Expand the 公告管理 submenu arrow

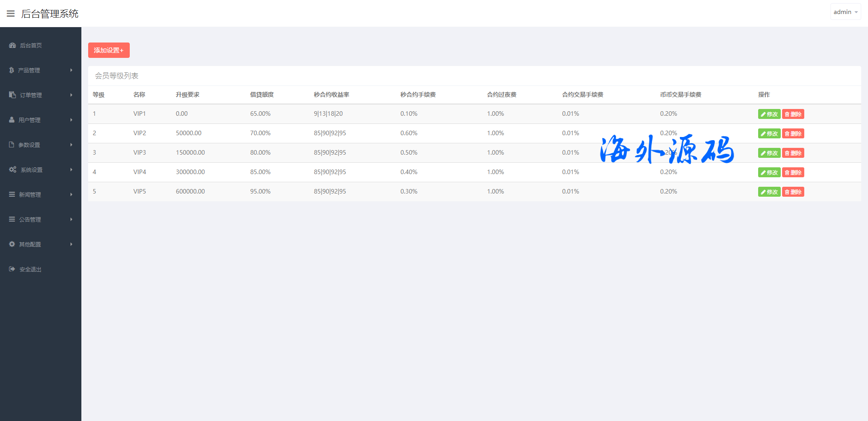pyautogui.click(x=71, y=219)
